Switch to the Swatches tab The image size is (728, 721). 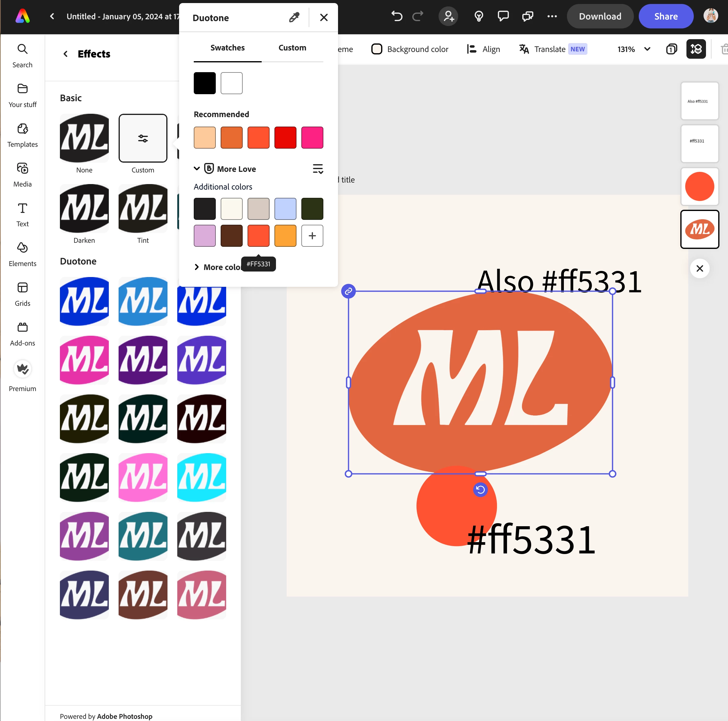pyautogui.click(x=227, y=48)
